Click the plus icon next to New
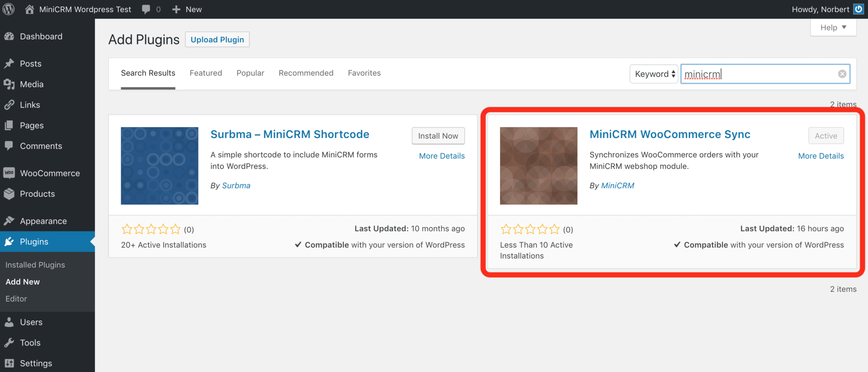This screenshot has width=868, height=372. pos(176,10)
